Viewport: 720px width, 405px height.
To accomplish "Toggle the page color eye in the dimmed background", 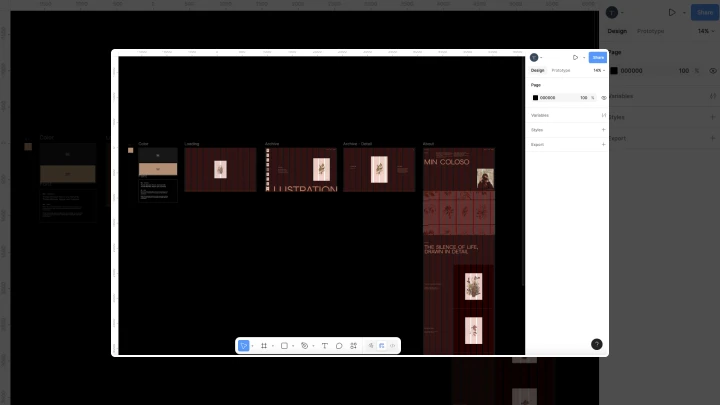I will point(713,71).
